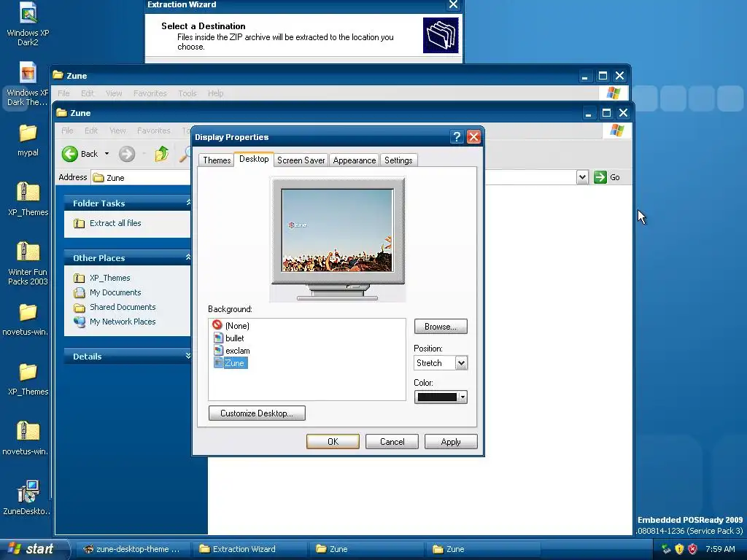Screen dimensions: 747x560
Task: Open My Network Places under Other Places
Action: click(x=123, y=322)
